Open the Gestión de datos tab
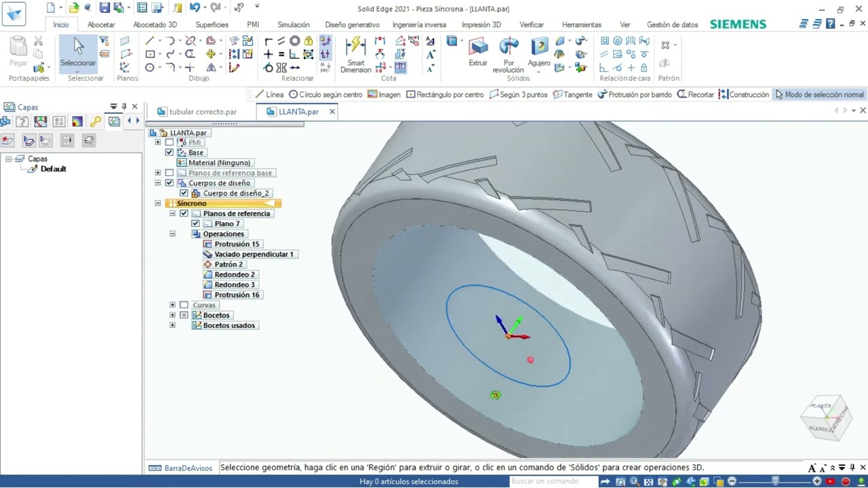 [672, 24]
